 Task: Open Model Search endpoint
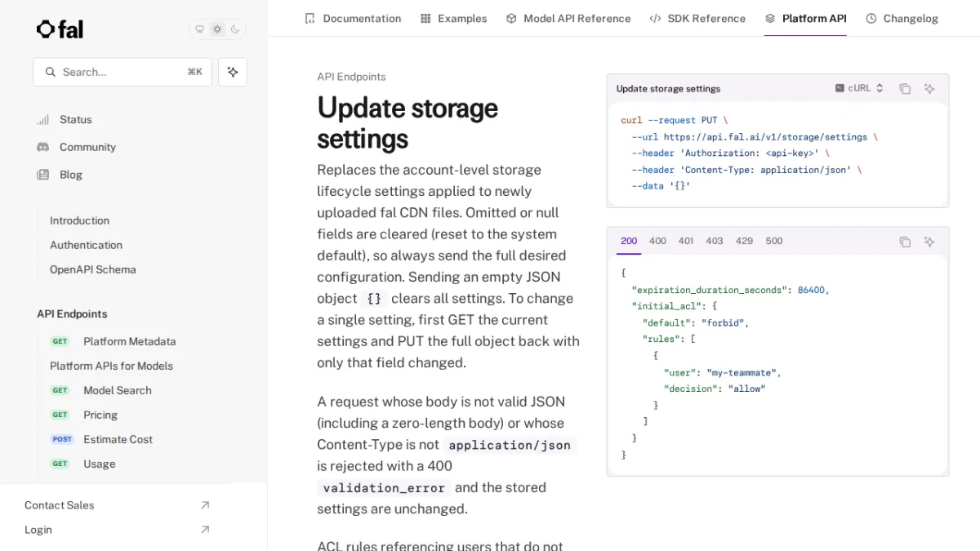tap(118, 390)
